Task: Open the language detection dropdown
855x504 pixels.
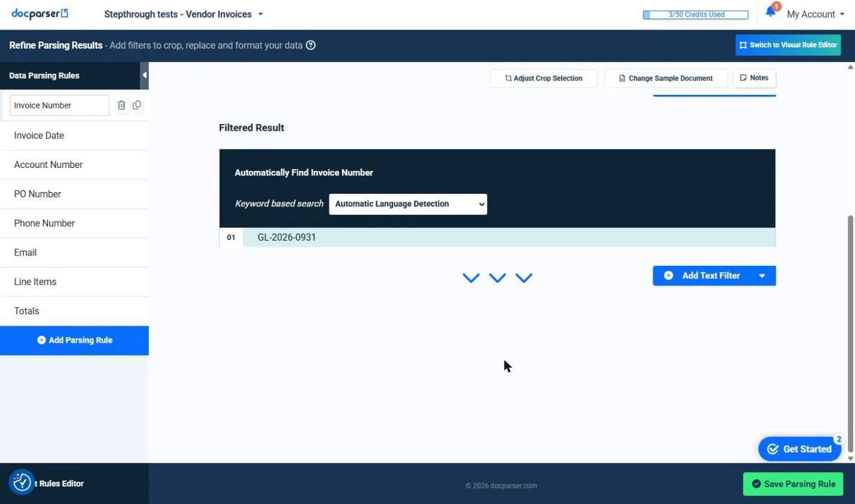Action: (408, 204)
